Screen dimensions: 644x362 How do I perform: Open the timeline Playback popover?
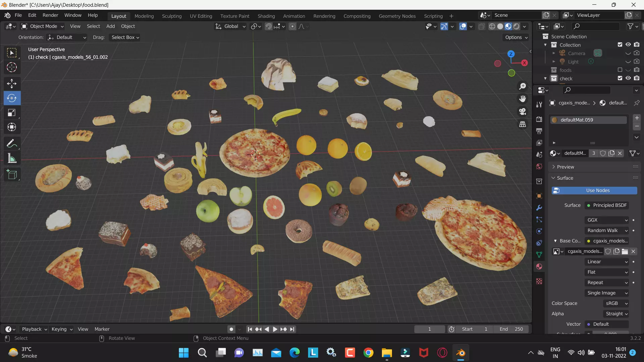(34, 329)
